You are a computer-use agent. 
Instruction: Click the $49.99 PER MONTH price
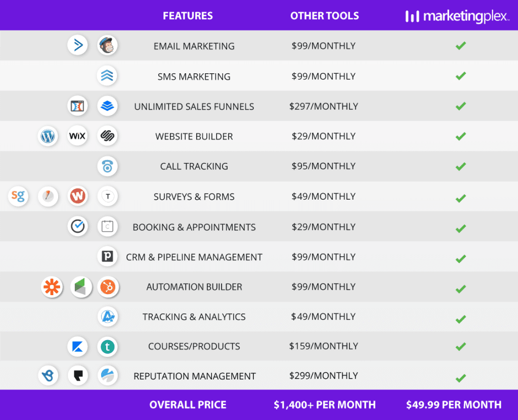pos(453,404)
